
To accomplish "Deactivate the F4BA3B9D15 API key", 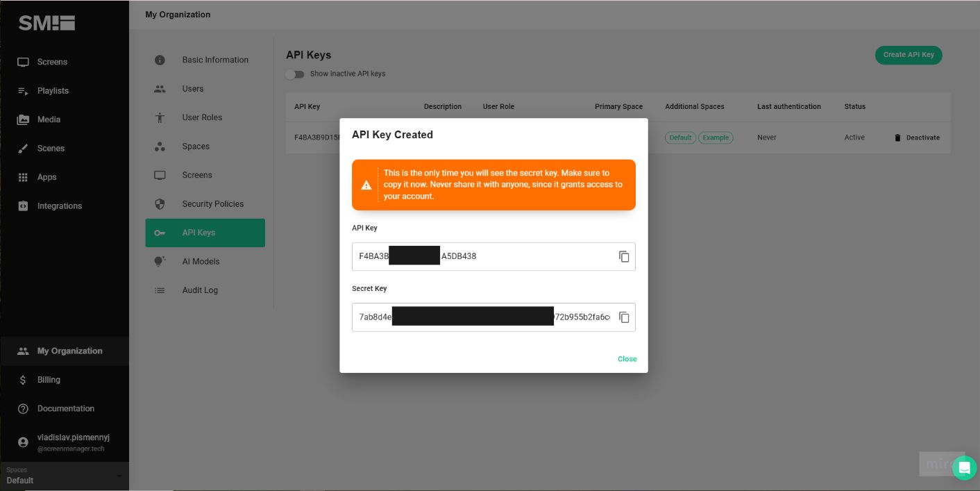I will click(x=916, y=138).
